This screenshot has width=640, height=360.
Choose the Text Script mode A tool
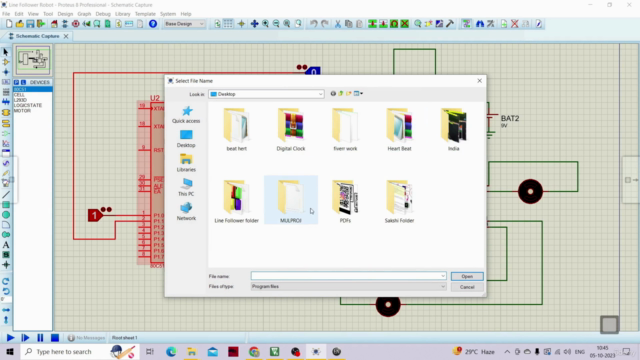[x=6, y=245]
